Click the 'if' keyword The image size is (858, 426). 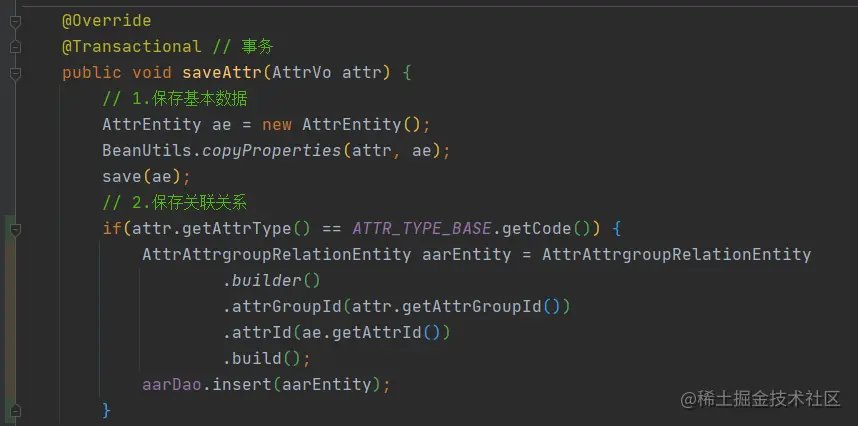click(x=112, y=229)
